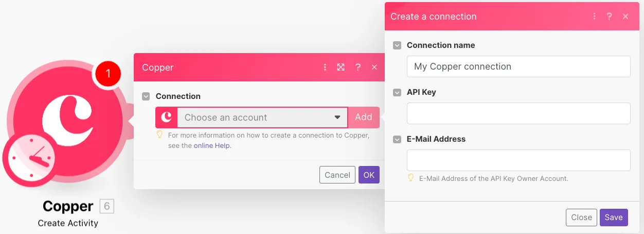Viewport: 644px width, 234px height.
Task: Toggle the Connection name field collapse arrow
Action: (397, 45)
